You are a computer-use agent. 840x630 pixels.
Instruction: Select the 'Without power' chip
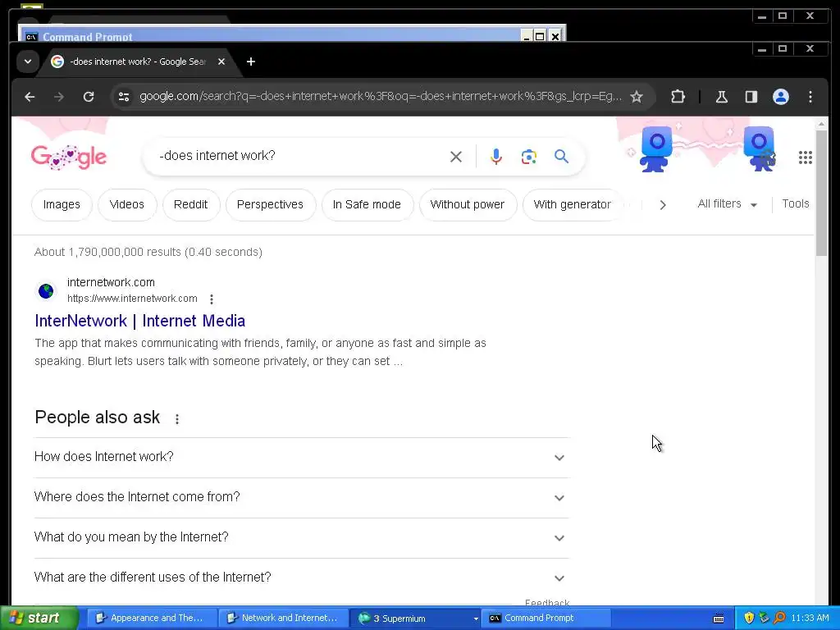click(467, 204)
